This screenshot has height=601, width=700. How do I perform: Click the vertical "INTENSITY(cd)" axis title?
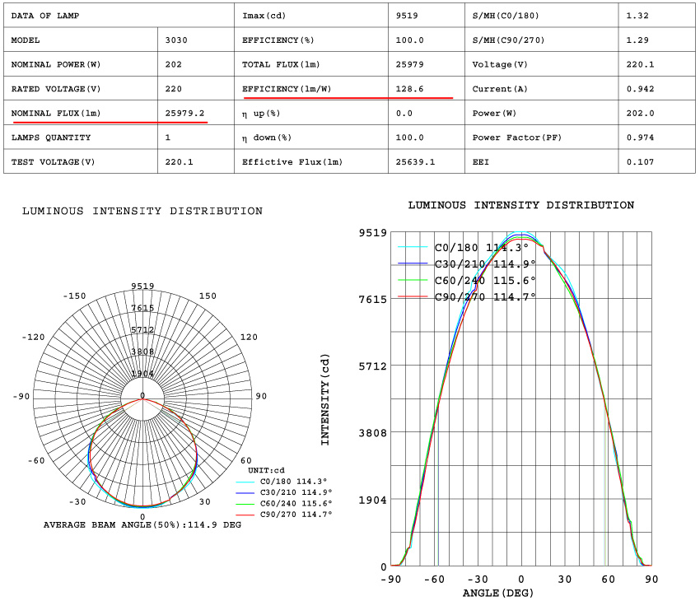pyautogui.click(x=325, y=400)
